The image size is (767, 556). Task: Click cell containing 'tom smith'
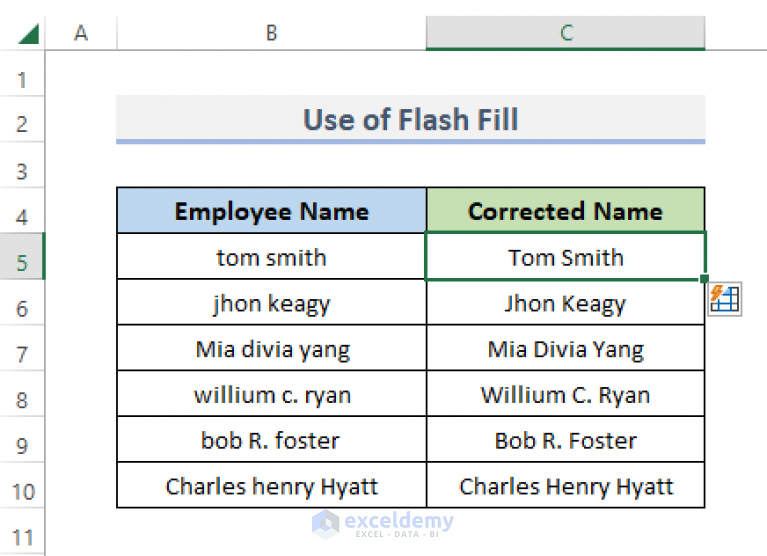click(x=271, y=257)
